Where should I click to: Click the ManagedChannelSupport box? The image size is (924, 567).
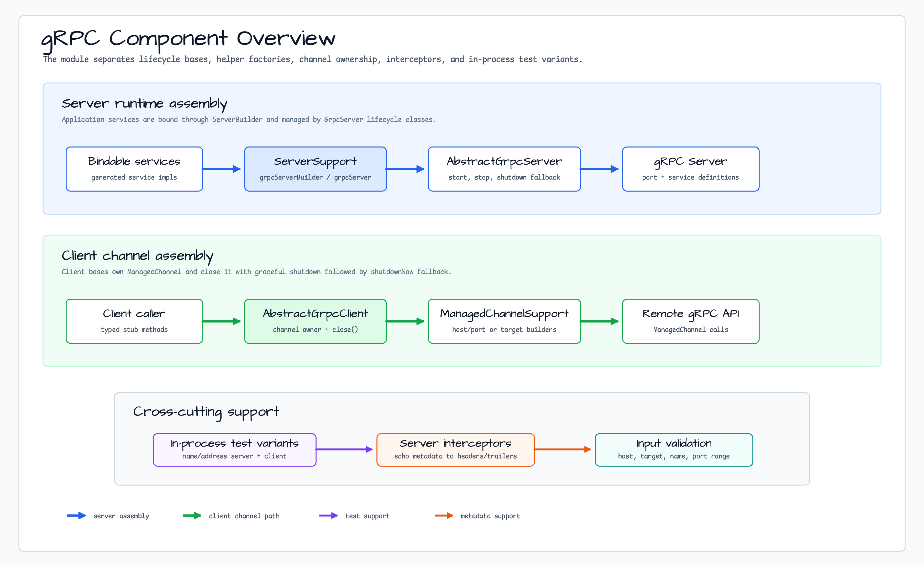[x=504, y=321]
